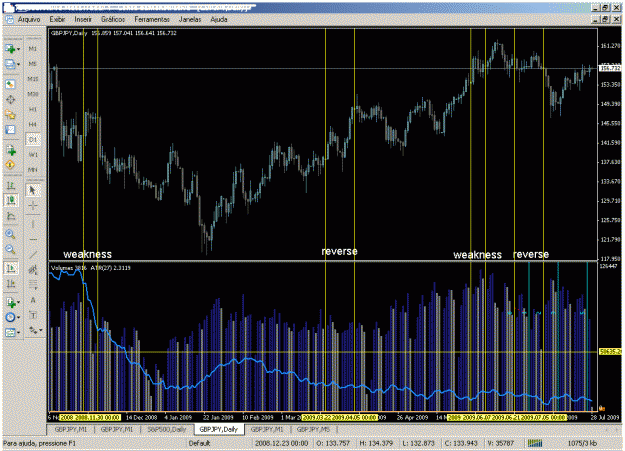Expand the Indicators dropdown arrow
The image size is (625, 451).
(x=19, y=303)
